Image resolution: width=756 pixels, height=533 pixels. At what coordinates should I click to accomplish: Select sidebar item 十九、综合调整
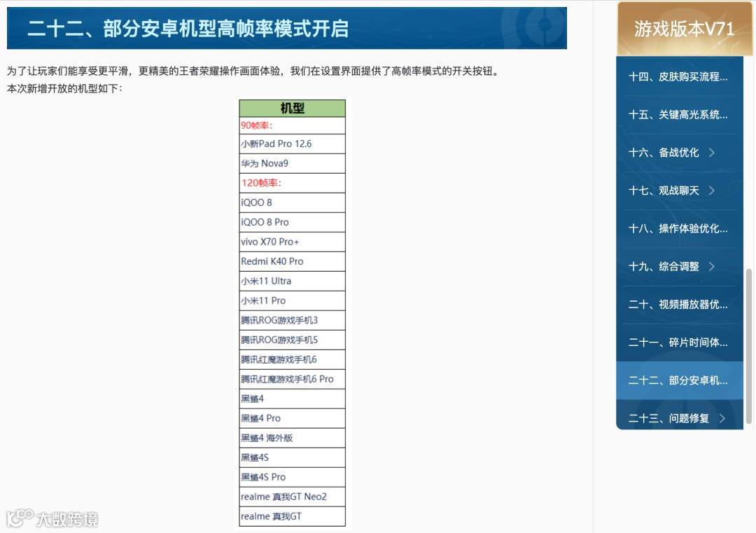pyautogui.click(x=679, y=266)
